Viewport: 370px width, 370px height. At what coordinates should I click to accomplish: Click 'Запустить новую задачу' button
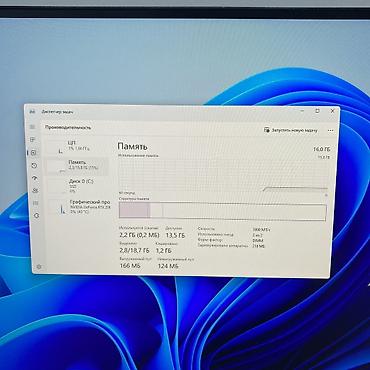click(290, 130)
